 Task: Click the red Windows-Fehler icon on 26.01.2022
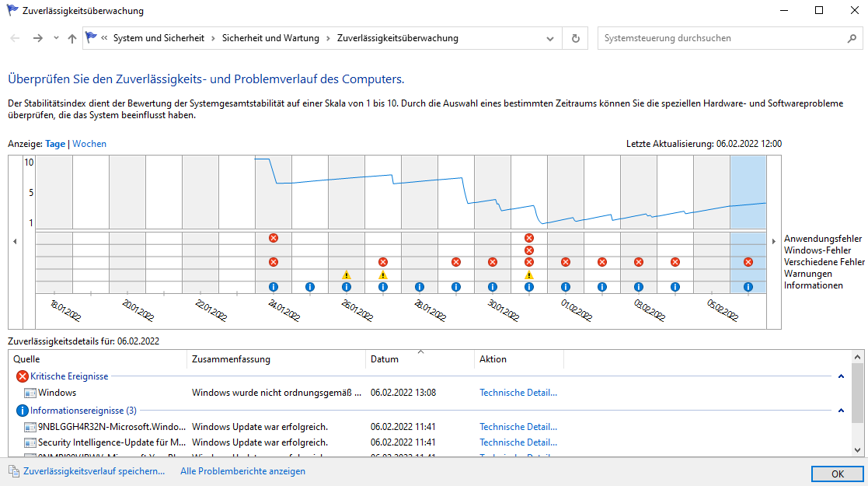tap(383, 261)
